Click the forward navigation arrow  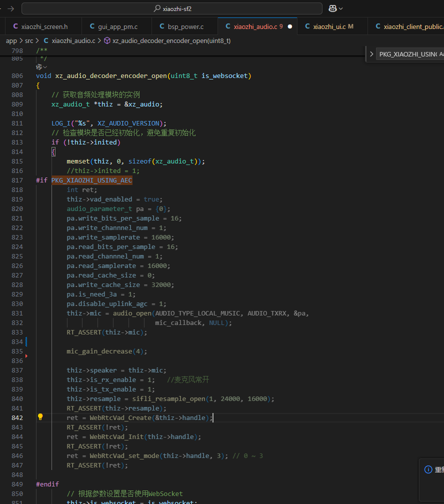tap(10, 8)
